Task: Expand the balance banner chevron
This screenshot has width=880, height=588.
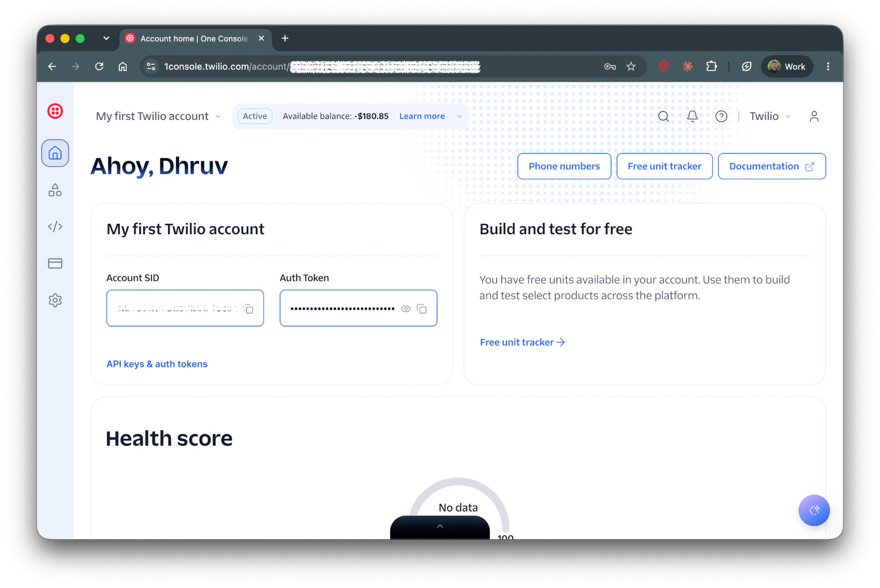Action: tap(460, 116)
